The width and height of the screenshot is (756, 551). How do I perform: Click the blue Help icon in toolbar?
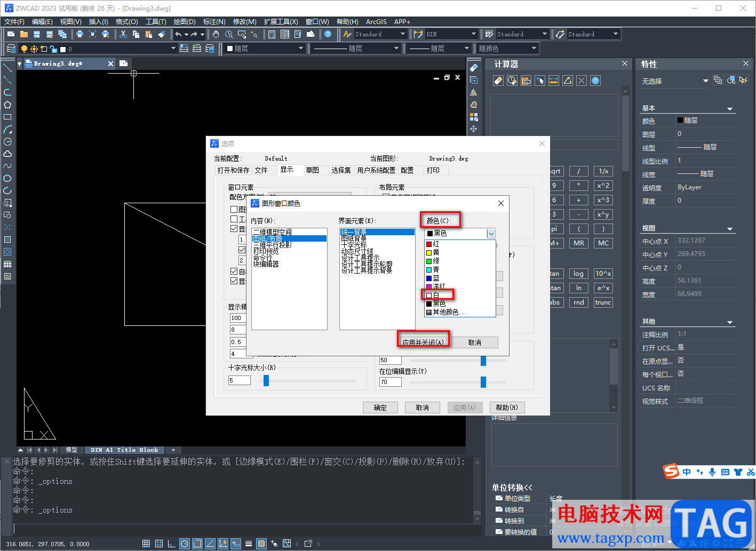[328, 34]
